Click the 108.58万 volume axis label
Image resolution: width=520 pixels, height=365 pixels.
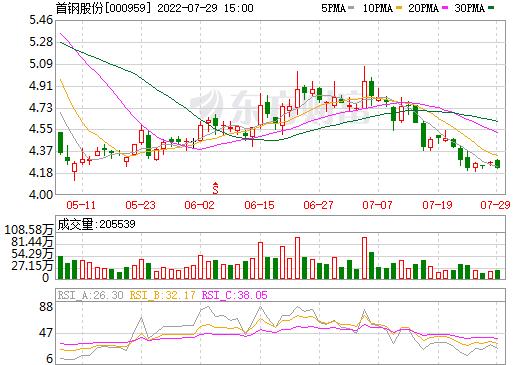(x=29, y=230)
